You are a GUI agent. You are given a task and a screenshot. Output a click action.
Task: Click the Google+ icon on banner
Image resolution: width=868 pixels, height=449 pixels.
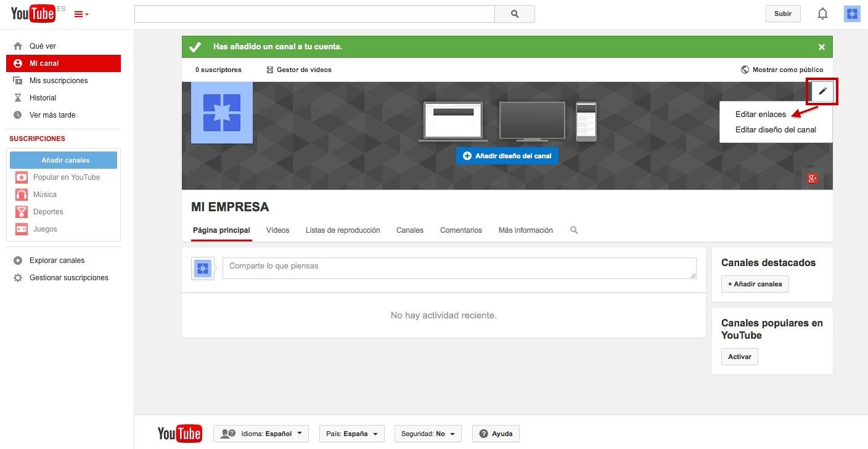click(813, 179)
